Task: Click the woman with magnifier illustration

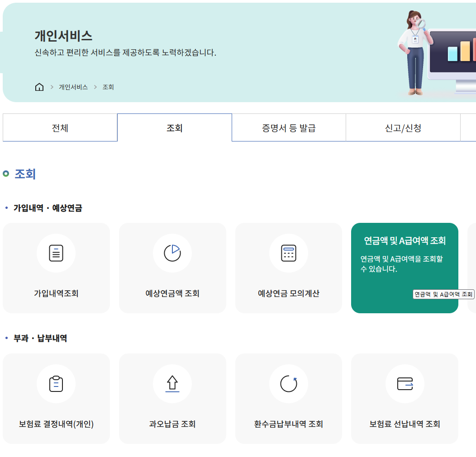Action: coord(415,53)
